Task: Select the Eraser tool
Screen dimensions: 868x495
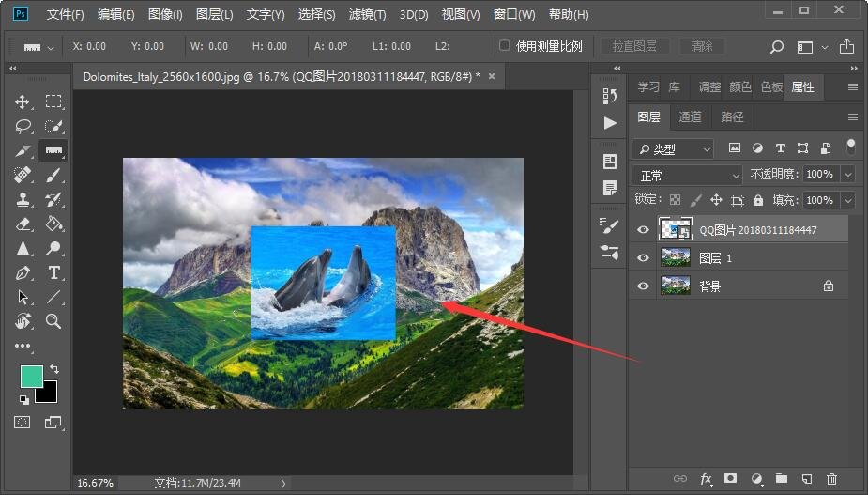Action: tap(23, 224)
